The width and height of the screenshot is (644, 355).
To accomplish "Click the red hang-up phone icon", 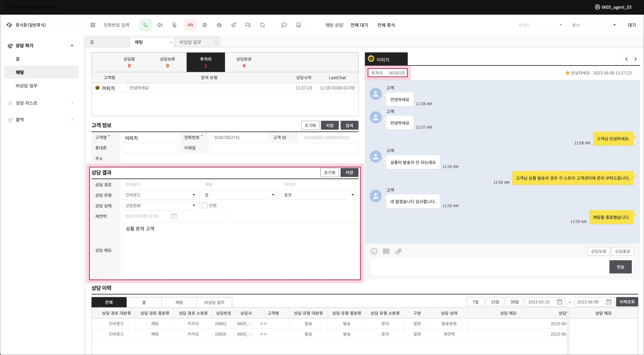I will point(190,25).
